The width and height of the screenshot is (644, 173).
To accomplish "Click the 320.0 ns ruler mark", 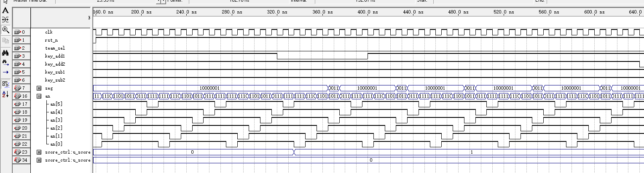I will click(x=278, y=12).
